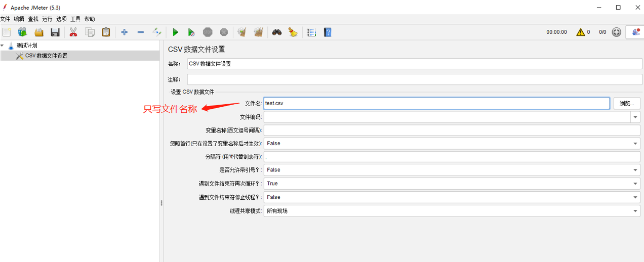Screen dimensions: 644x262
Task: Maximize the JMeter window
Action: pos(618,7)
